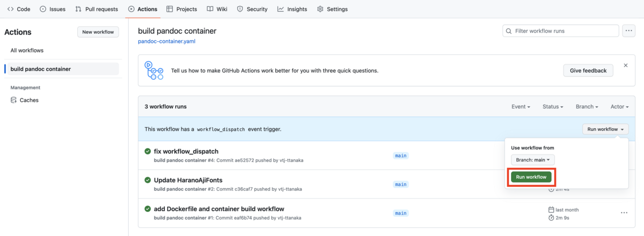Select build pandoc container workflow in sidebar

[x=61, y=69]
